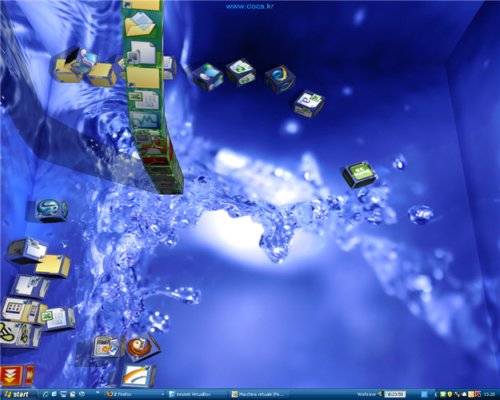
Task: Launch Internet Explorer from quick launch
Action: click(x=46, y=394)
